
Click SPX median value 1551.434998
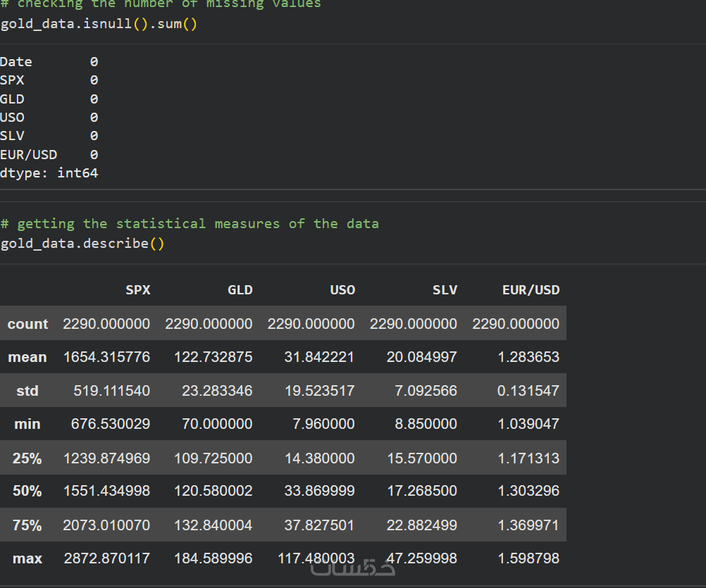[106, 490]
